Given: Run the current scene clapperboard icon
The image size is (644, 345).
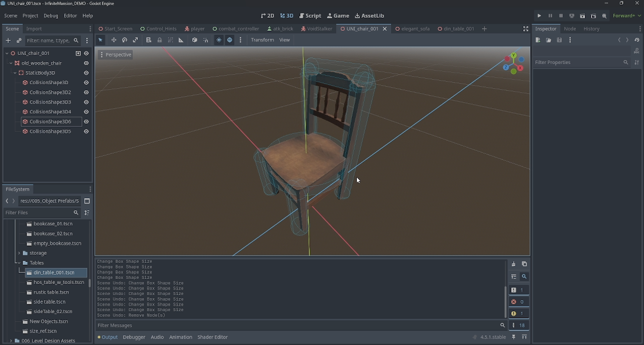Looking at the screenshot, I should tap(582, 16).
